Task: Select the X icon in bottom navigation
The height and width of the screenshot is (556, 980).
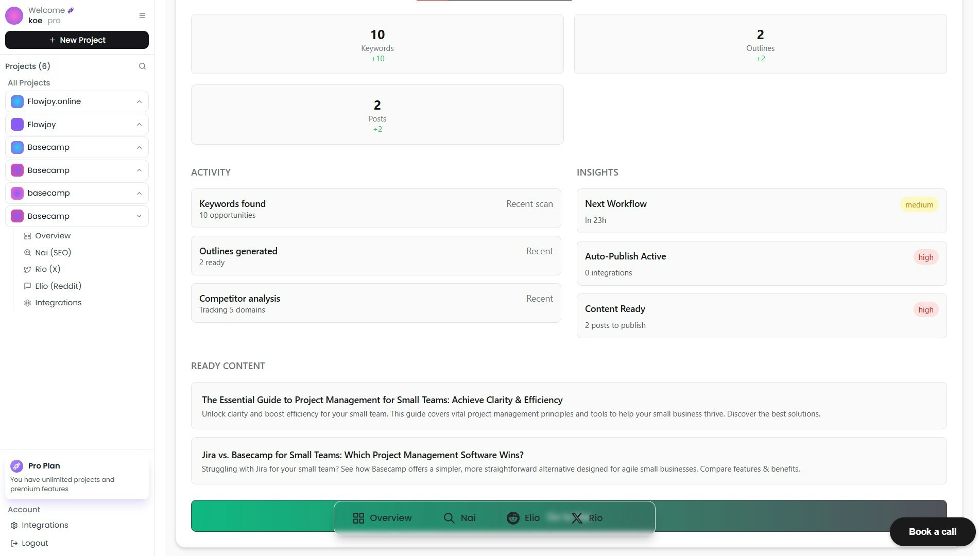Action: coord(576,518)
